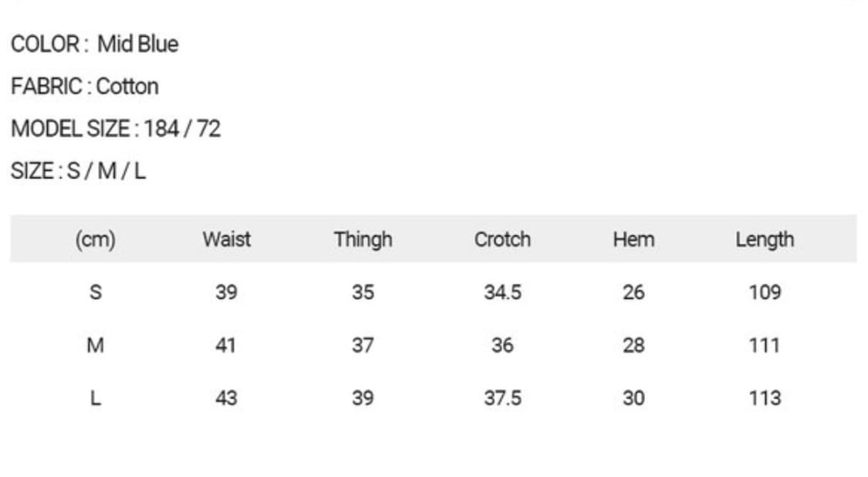Image resolution: width=868 pixels, height=477 pixels.
Task: Click the Waist column header
Action: tap(226, 239)
